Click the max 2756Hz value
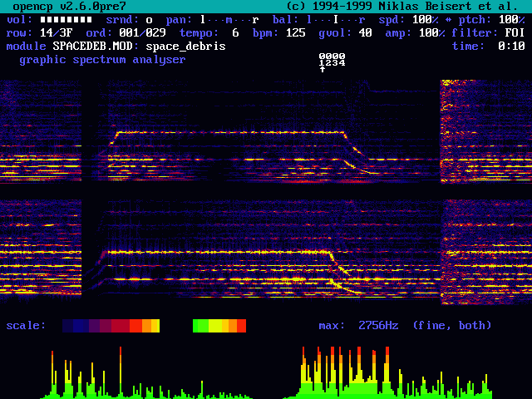532x399 pixels. (x=378, y=326)
